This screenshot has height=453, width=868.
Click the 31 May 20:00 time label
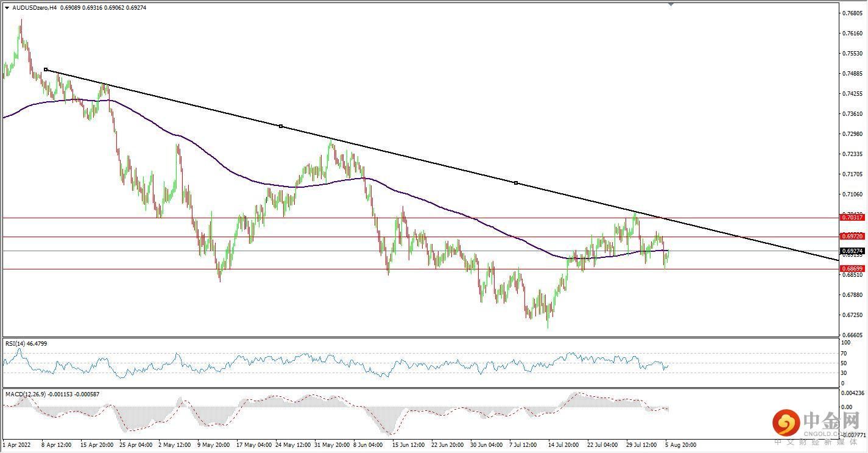(333, 445)
